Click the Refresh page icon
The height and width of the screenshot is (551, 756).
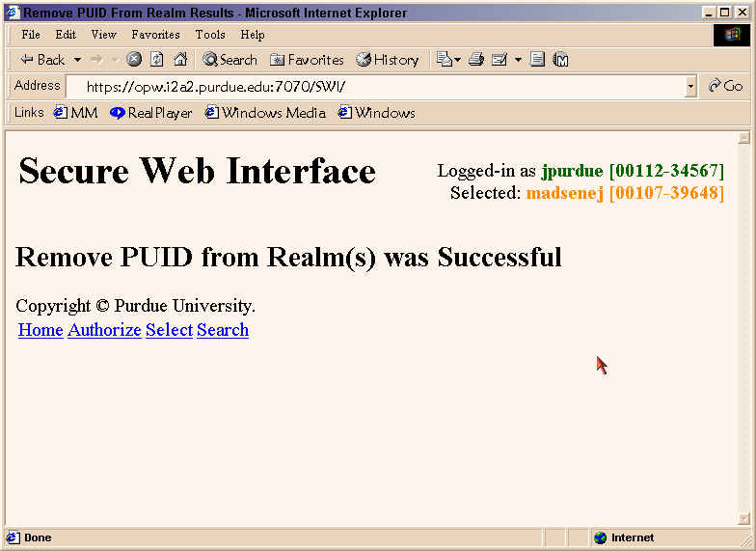(156, 60)
